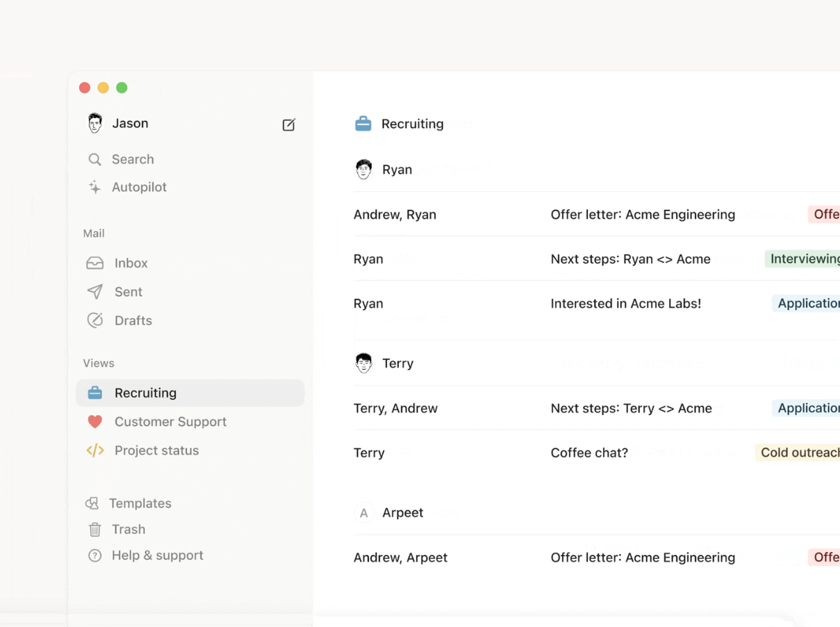Viewport: 840px width, 627px height.
Task: Click Arpeet's letter A avatar
Action: click(364, 513)
